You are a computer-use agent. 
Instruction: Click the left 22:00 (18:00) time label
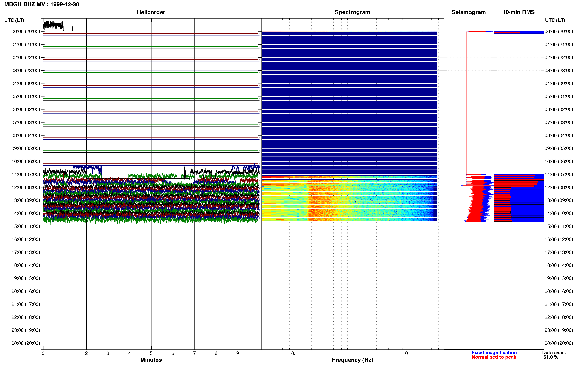tap(26, 317)
